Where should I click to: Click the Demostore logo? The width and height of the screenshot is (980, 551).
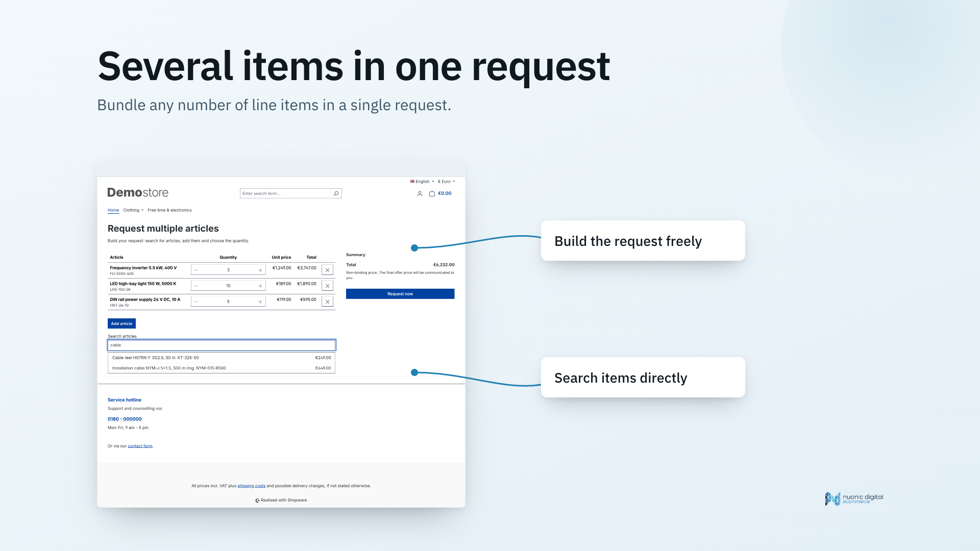pyautogui.click(x=138, y=192)
